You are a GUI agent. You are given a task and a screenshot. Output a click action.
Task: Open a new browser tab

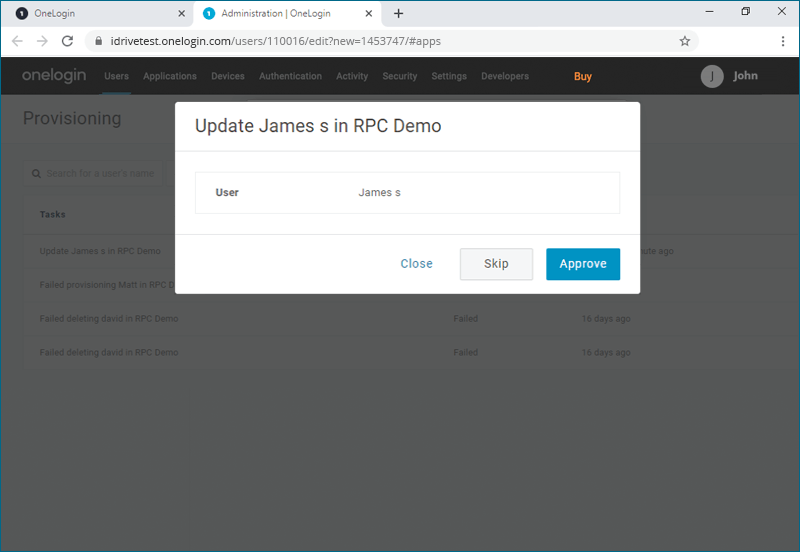tap(398, 13)
